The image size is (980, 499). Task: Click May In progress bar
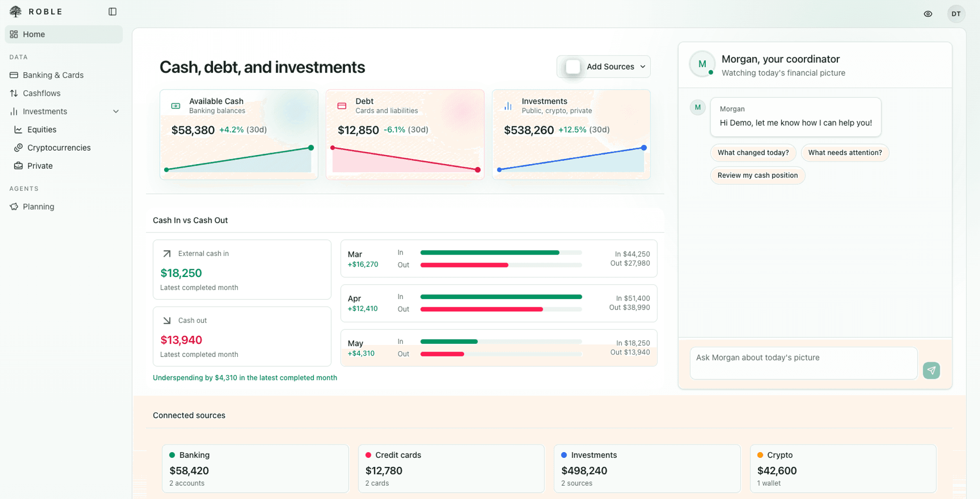[x=501, y=342]
